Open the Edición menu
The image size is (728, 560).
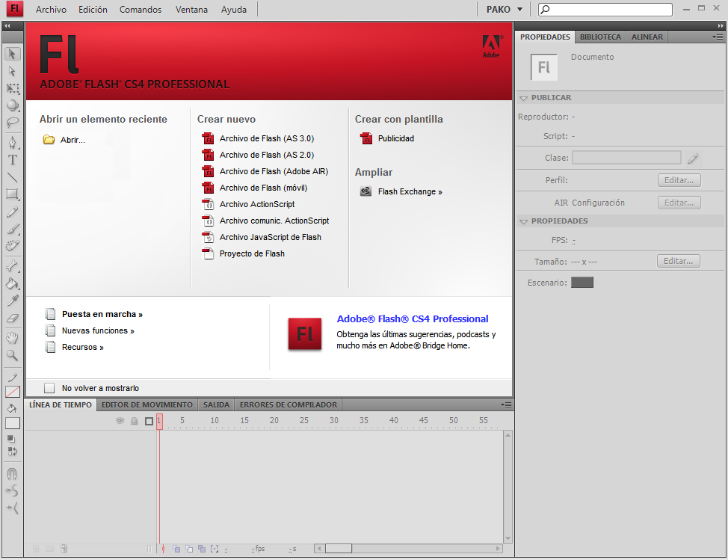pyautogui.click(x=93, y=9)
